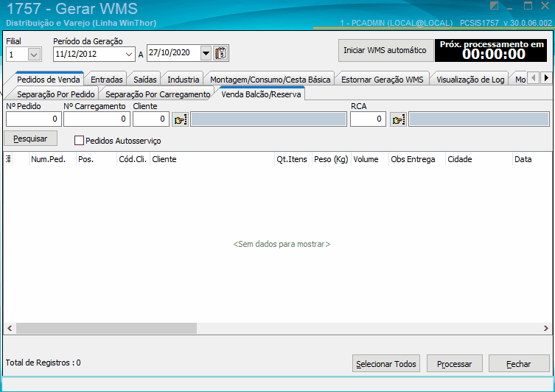Screen dimensions: 555x392
Task: Click the Total de Registros : 0 text
Action: pyautogui.click(x=43, y=363)
